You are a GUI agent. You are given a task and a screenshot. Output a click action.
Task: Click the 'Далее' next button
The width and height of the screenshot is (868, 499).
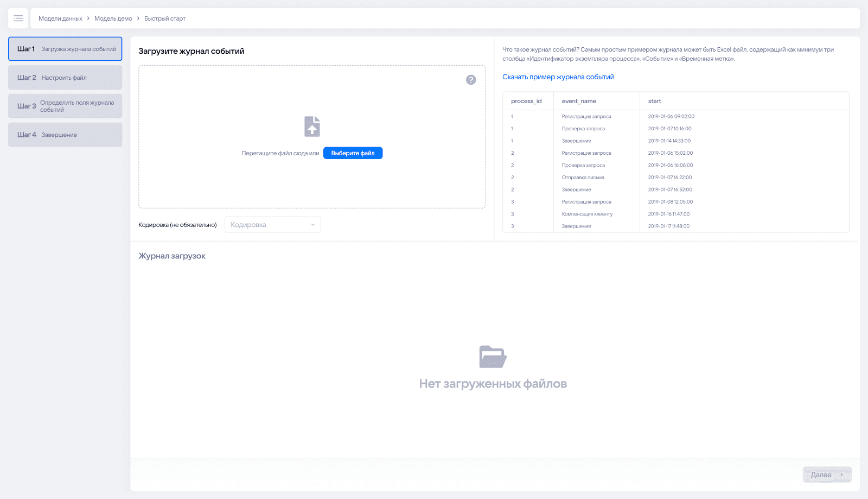826,475
